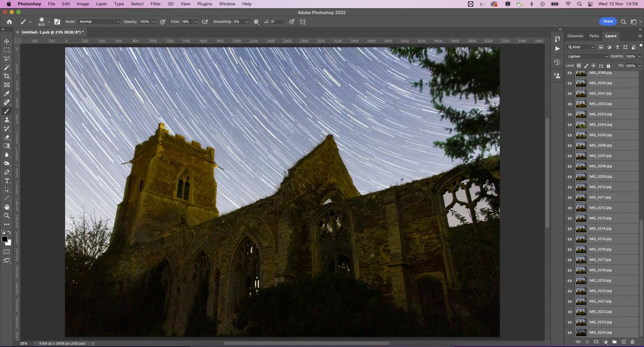Open the Filter menu
Screen dimensions: 644x347
pos(155,4)
